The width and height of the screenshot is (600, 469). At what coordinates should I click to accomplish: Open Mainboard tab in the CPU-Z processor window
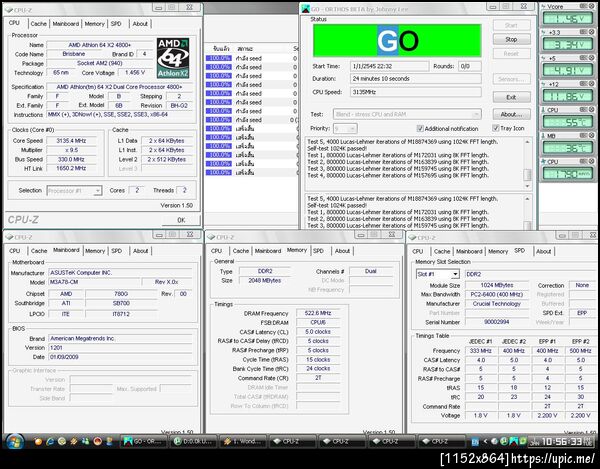[66, 24]
